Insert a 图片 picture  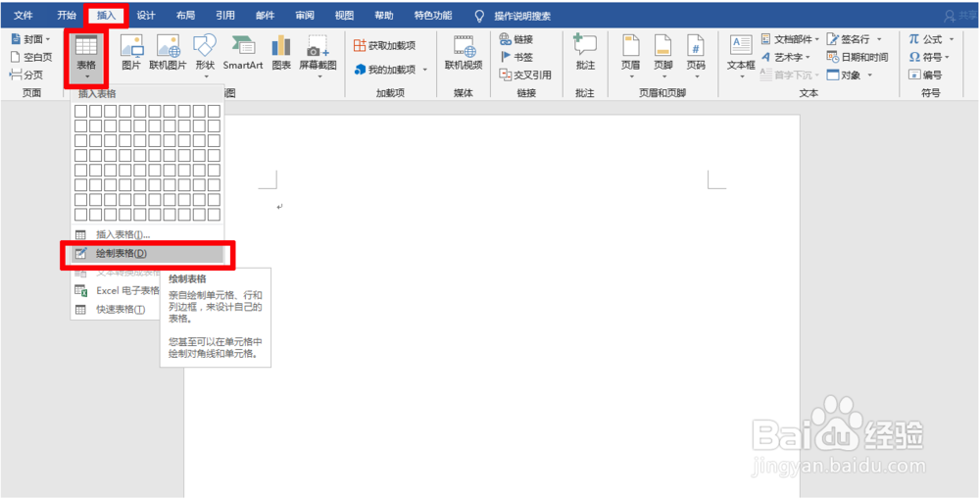pyautogui.click(x=131, y=53)
